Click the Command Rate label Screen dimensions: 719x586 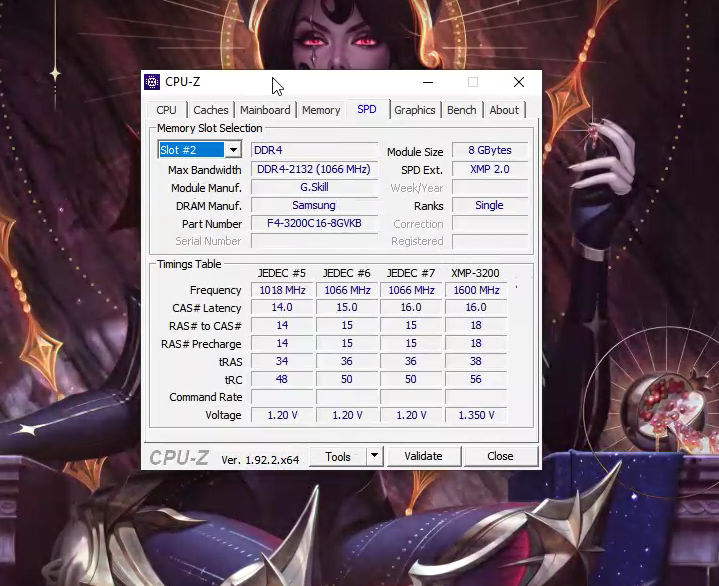point(205,397)
